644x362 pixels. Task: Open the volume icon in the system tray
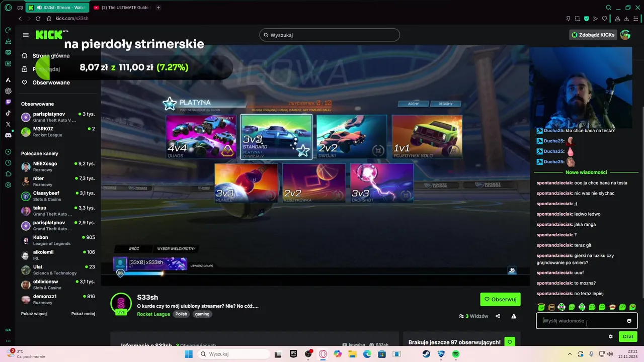pyautogui.click(x=610, y=354)
